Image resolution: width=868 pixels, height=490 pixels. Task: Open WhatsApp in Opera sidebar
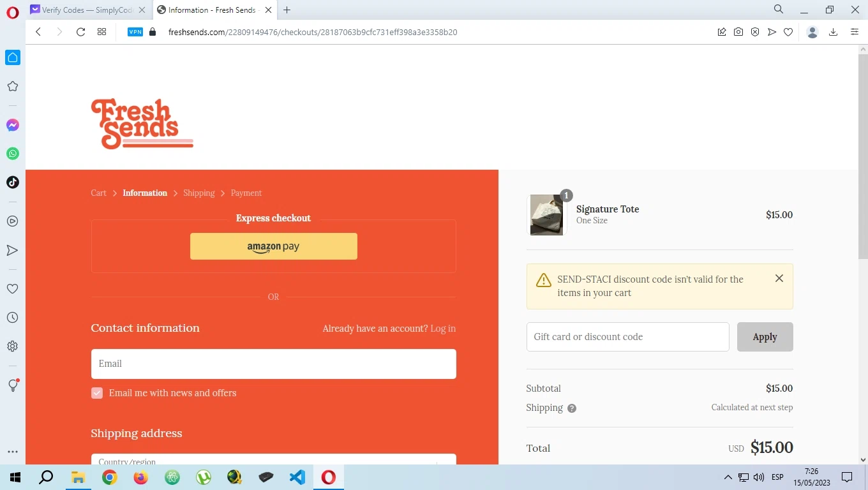13,154
